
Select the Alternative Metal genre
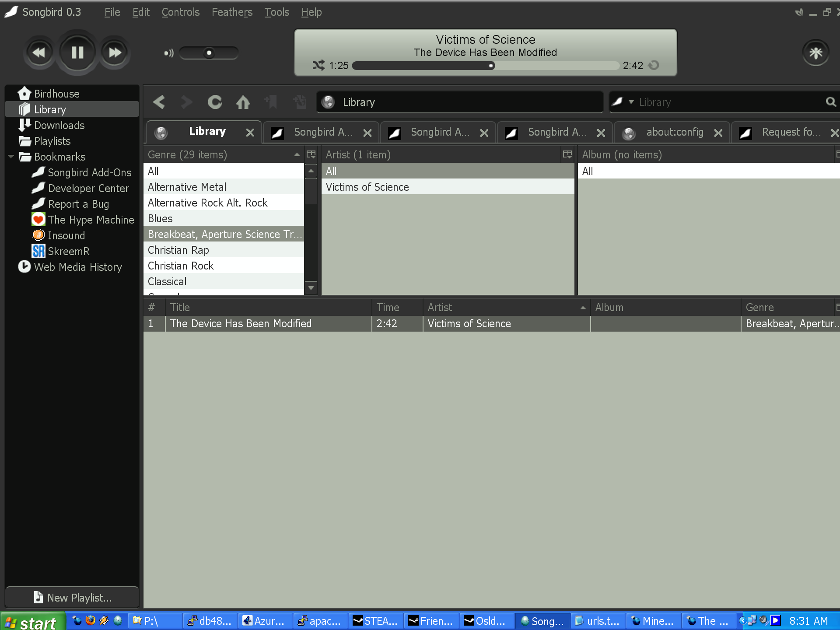tap(224, 187)
